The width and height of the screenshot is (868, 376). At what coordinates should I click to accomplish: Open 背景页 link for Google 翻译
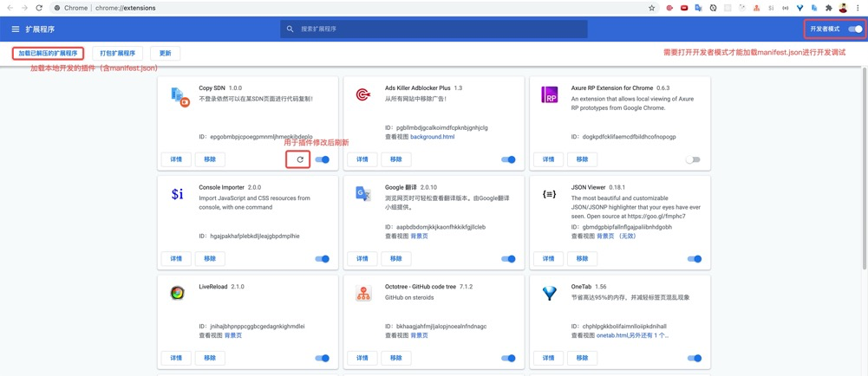419,236
